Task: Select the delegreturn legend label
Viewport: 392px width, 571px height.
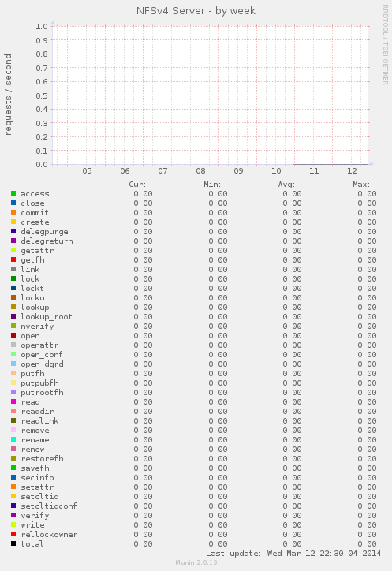Action: point(47,241)
